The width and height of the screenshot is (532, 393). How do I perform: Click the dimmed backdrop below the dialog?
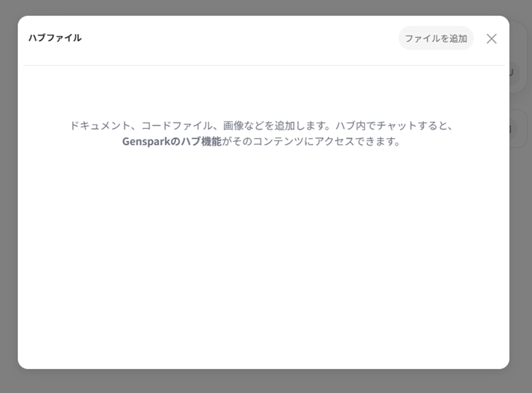(x=263, y=381)
